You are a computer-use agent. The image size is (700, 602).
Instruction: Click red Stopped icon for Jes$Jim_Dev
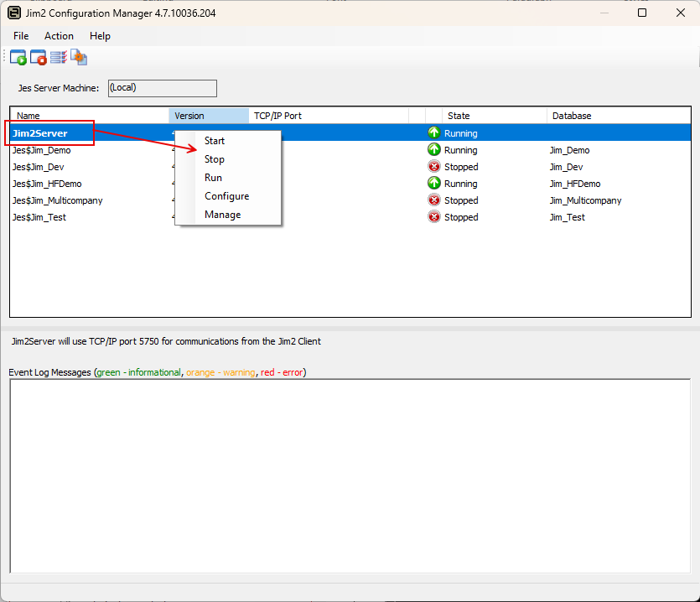click(x=434, y=167)
